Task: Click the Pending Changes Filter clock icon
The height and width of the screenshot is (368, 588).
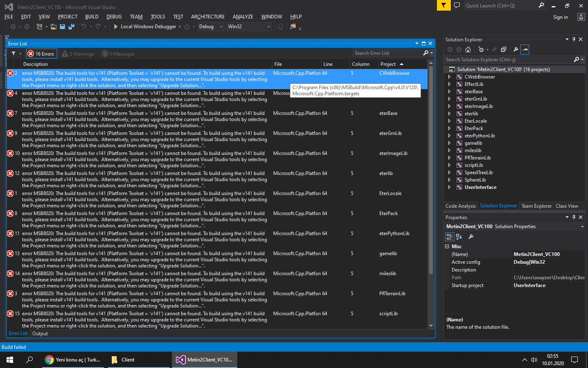Action: point(481,49)
